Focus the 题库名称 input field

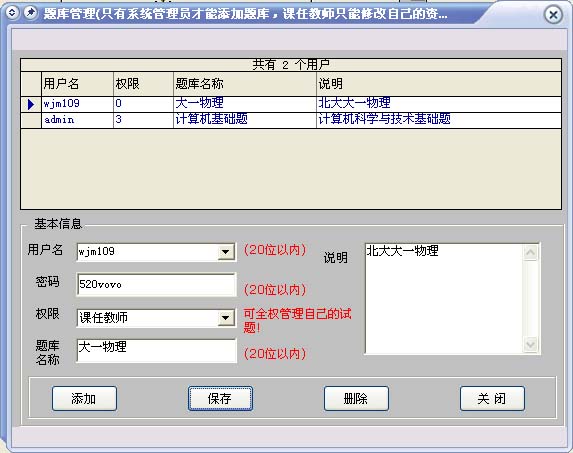point(156,350)
